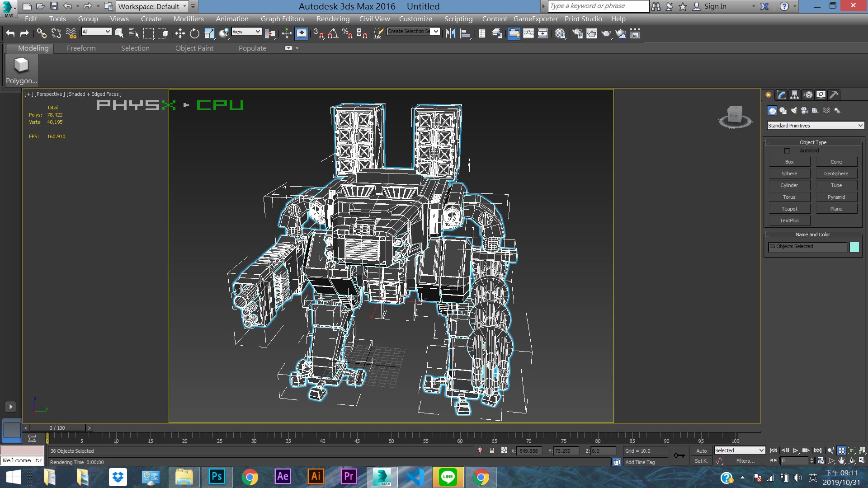
Task: Click Edit Named Selection Sets icon
Action: pos(379,33)
